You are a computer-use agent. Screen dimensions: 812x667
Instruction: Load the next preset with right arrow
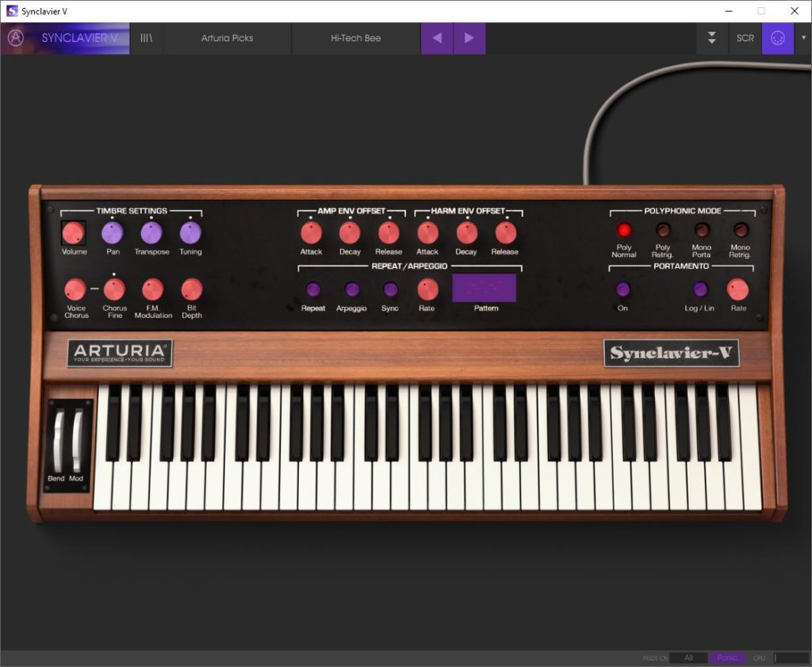[469, 38]
